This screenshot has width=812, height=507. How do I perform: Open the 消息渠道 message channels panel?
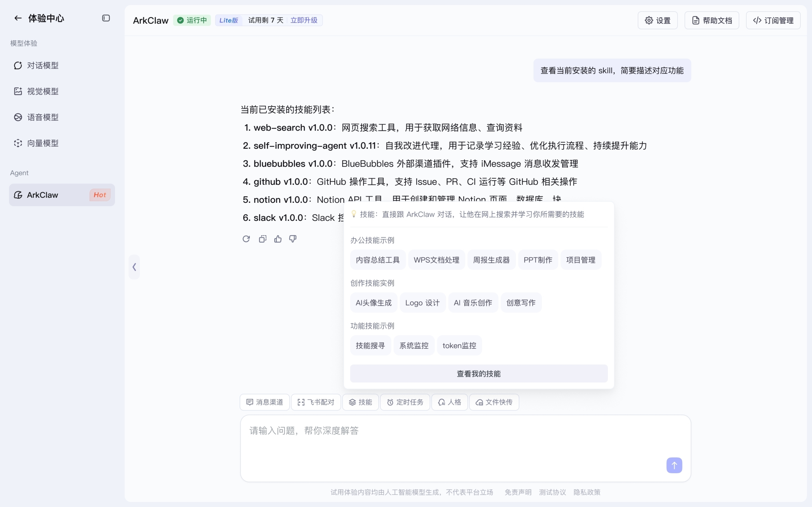point(264,402)
